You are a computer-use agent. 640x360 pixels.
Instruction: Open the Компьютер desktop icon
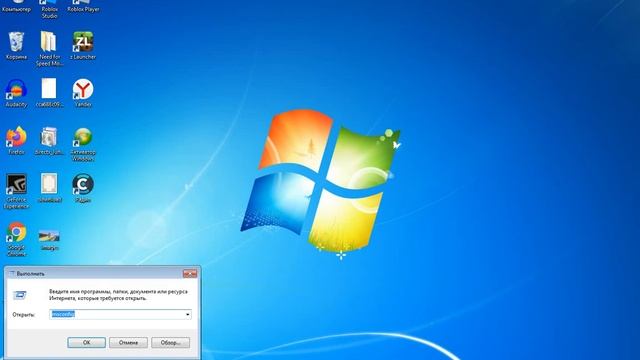tap(16, 6)
